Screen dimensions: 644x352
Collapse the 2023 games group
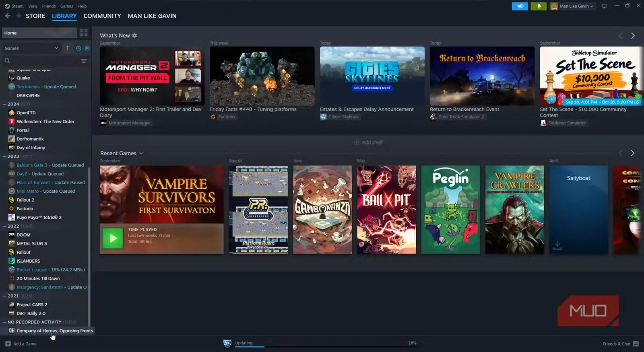[4, 156]
